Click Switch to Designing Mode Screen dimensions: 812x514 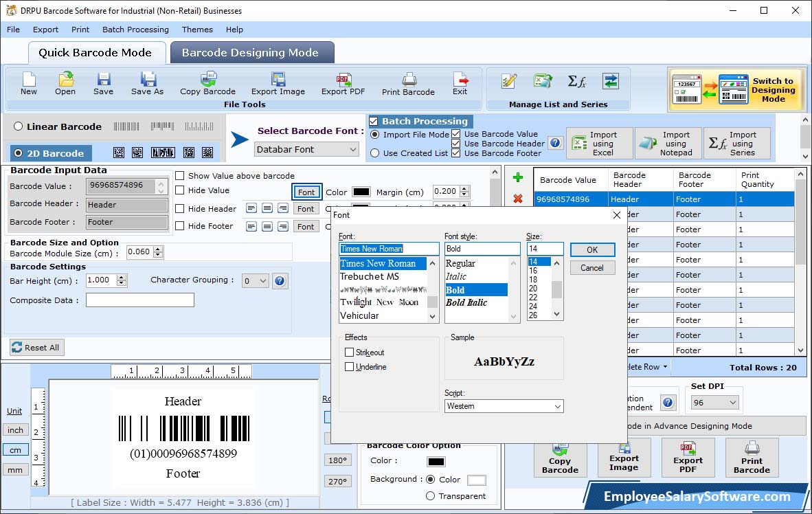pos(735,89)
